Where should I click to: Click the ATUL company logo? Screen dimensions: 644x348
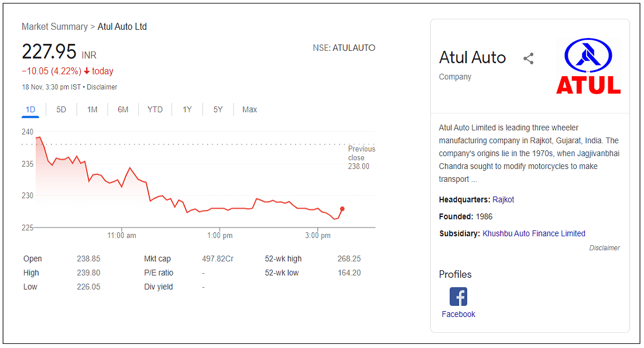(588, 66)
